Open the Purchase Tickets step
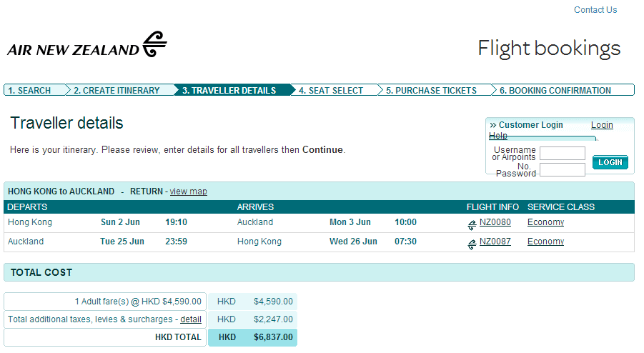Image resolution: width=644 pixels, height=353 pixels. point(431,91)
